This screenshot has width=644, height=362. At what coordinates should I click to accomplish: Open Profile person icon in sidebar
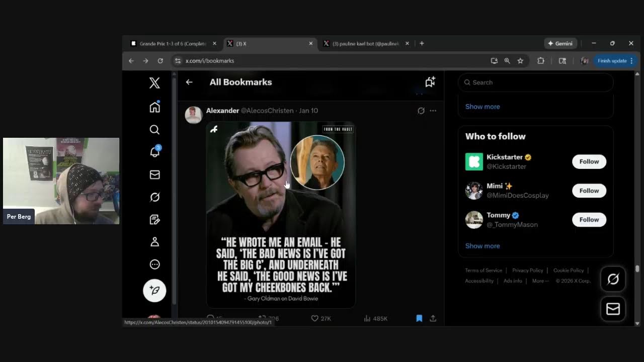click(x=154, y=242)
